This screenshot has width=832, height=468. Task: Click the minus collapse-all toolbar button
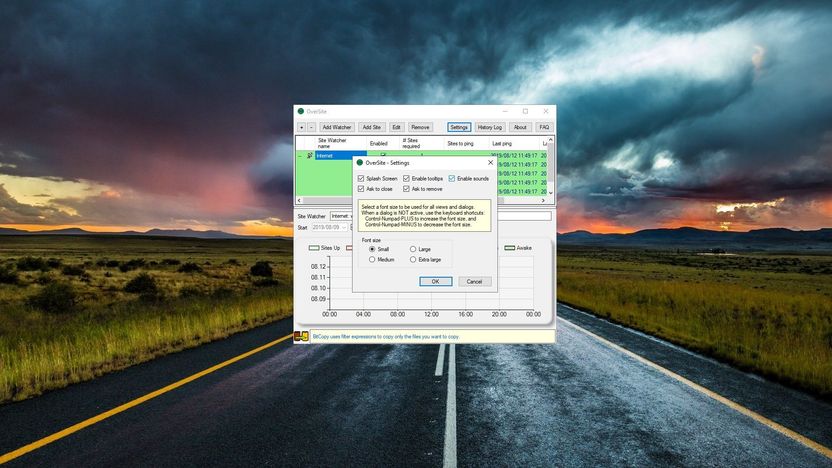point(311,127)
